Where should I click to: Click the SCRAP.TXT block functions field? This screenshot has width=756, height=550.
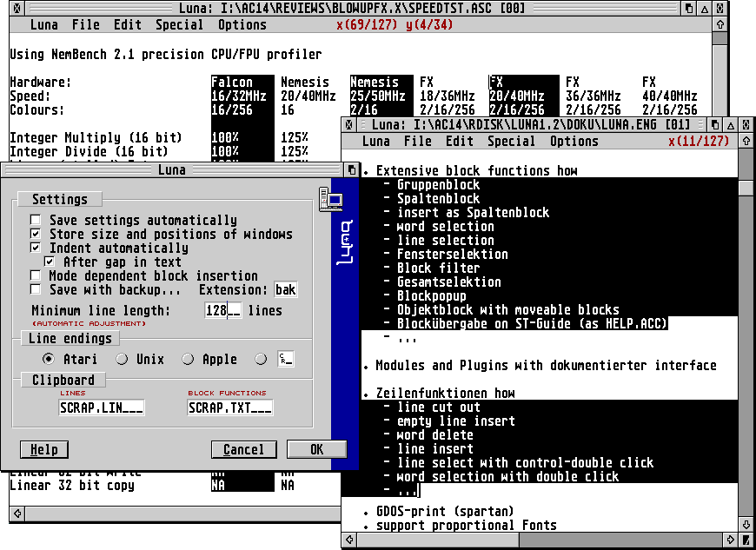[x=230, y=408]
